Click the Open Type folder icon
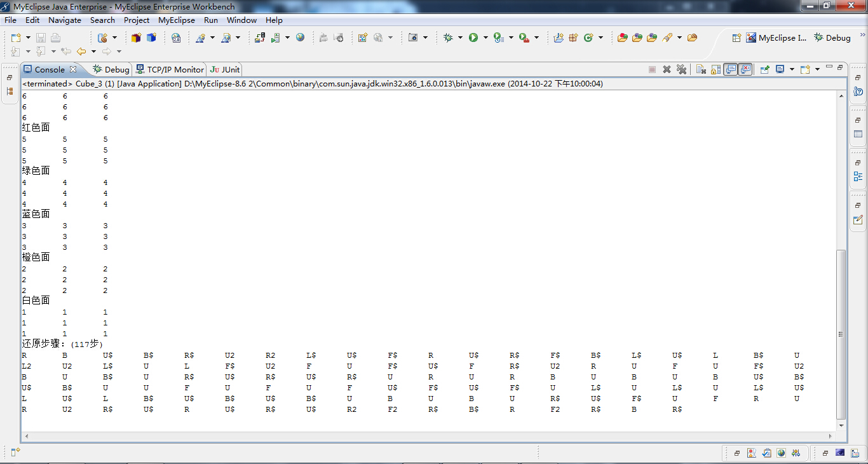 [622, 38]
